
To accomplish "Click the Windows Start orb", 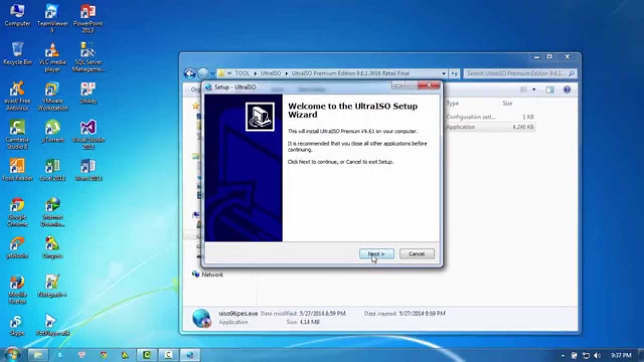I will coord(12,354).
